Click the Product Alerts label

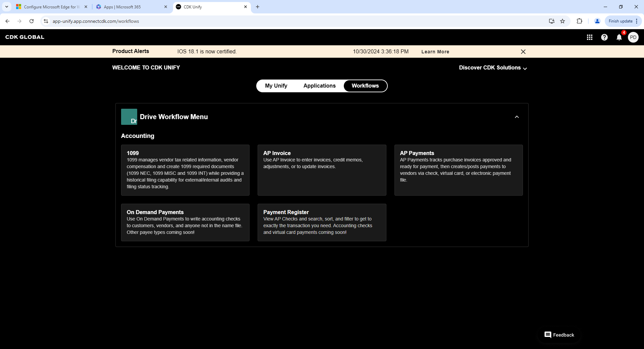130,51
